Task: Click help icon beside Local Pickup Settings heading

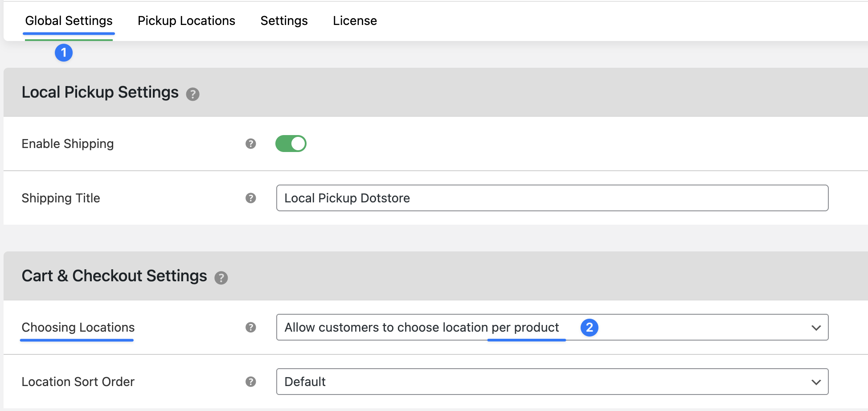Action: (192, 95)
